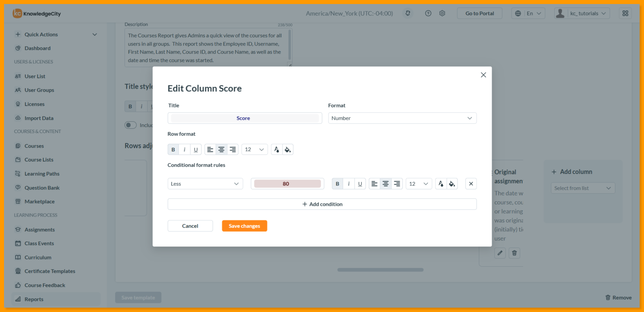
Task: Open apps grid icon in header
Action: (x=626, y=13)
